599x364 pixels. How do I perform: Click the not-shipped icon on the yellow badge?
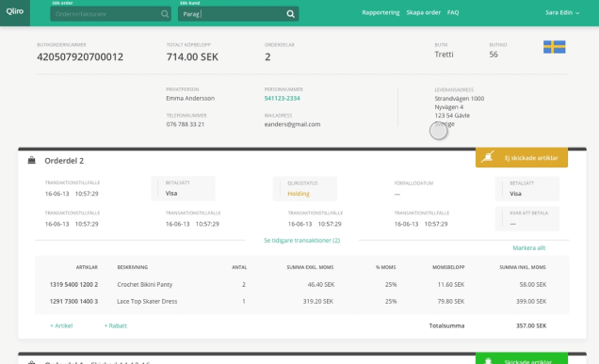click(x=488, y=157)
